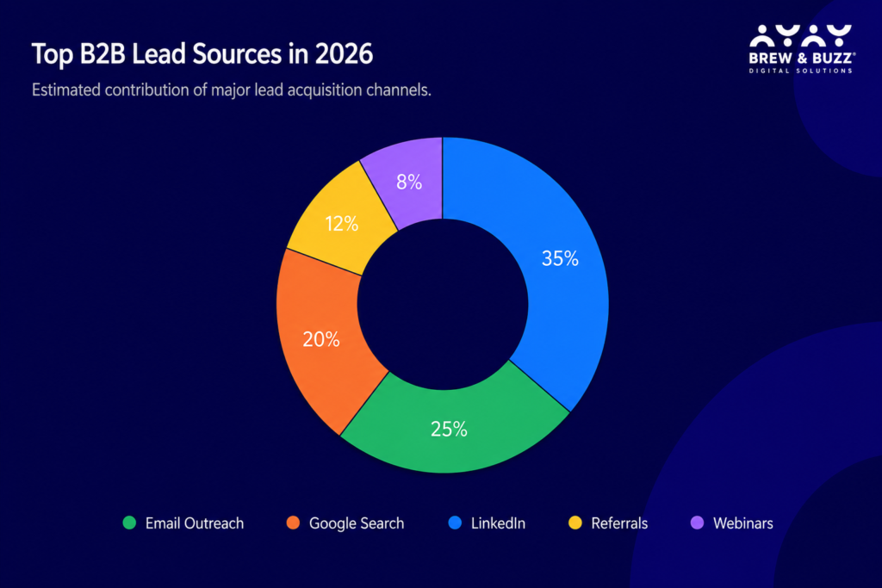
Task: Click the orange Google Search legend dot
Action: click(293, 523)
